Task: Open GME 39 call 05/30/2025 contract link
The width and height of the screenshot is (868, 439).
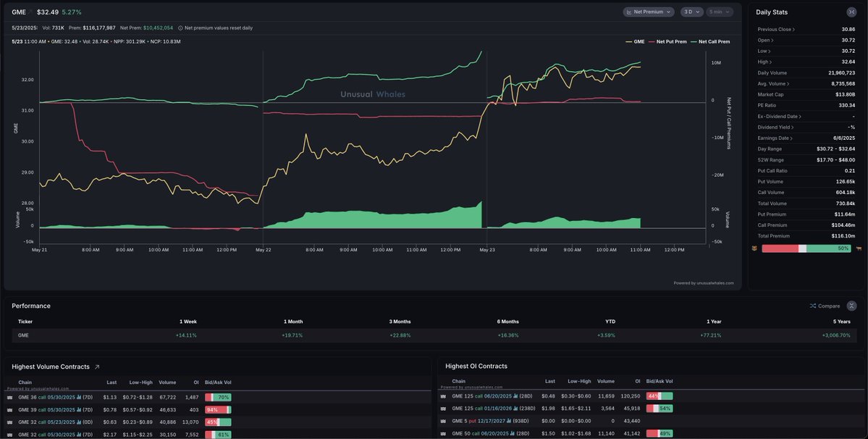Action: pyautogui.click(x=46, y=409)
